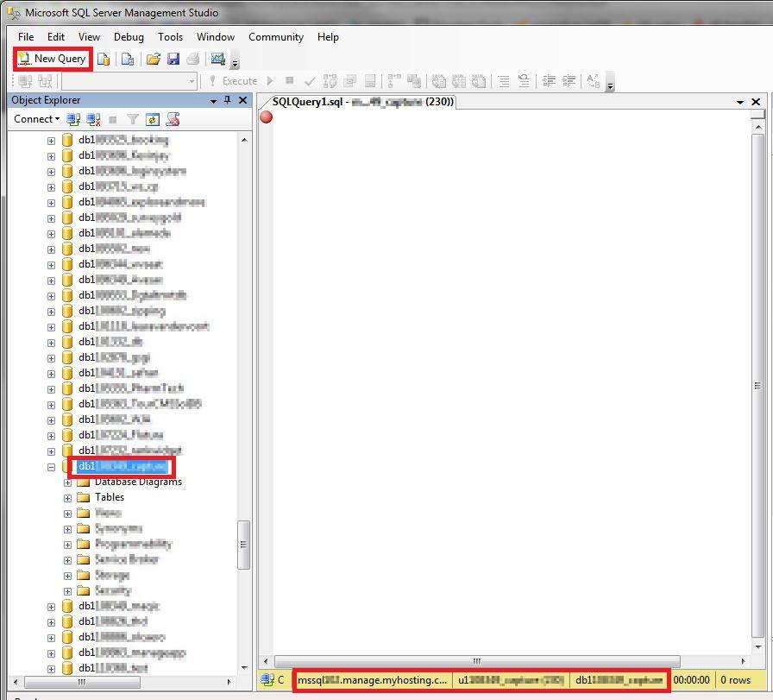Viewport: 773px width, 700px height.
Task: Select the Database Diagrams folder
Action: (x=138, y=482)
